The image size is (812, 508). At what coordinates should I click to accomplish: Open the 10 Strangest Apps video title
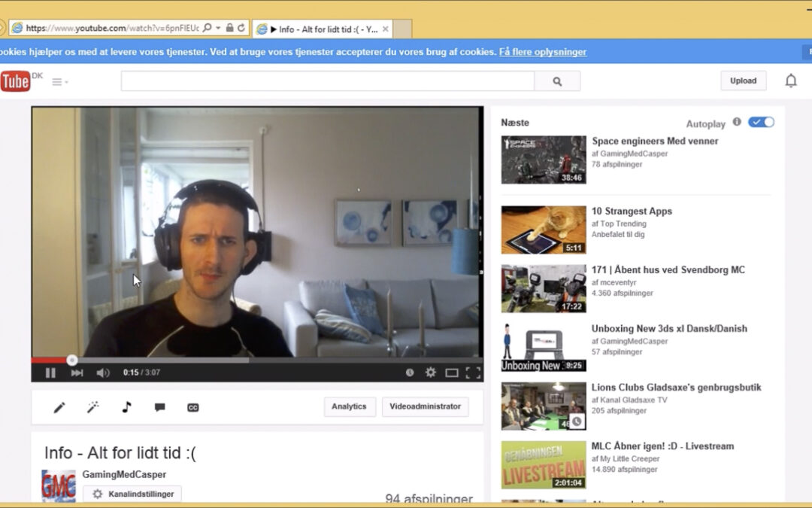pyautogui.click(x=632, y=211)
